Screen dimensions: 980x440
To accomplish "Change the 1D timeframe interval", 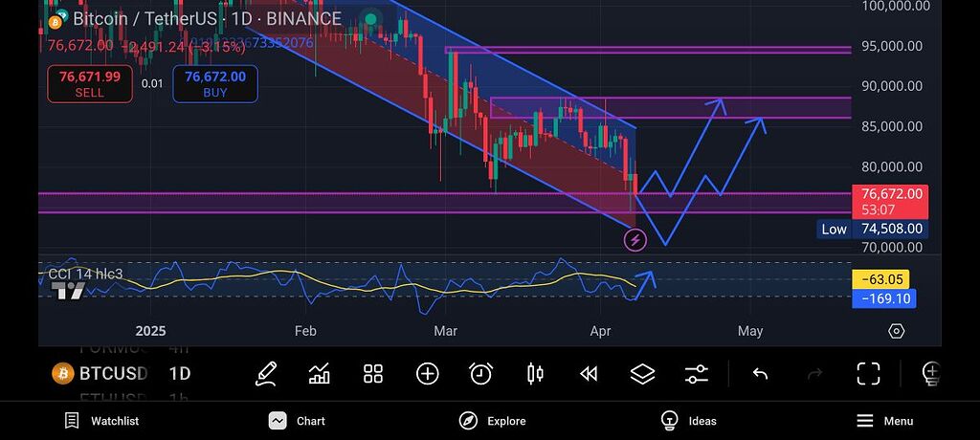I will [x=179, y=373].
